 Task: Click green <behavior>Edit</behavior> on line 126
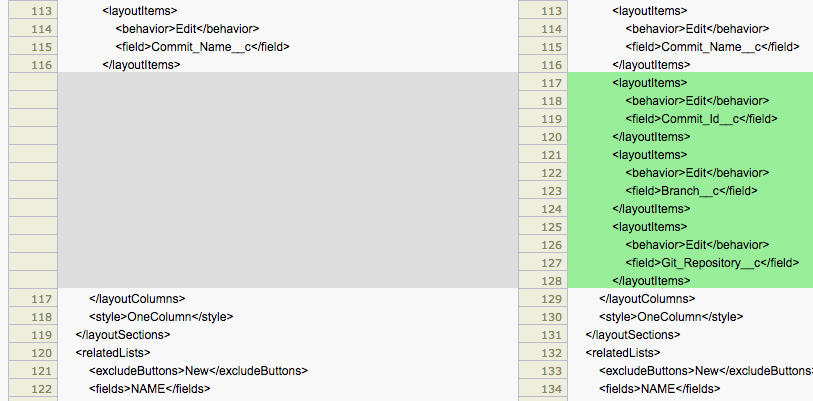697,245
